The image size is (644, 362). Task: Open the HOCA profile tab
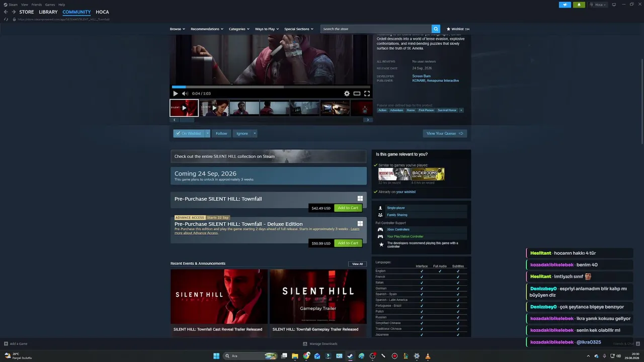[x=102, y=12]
